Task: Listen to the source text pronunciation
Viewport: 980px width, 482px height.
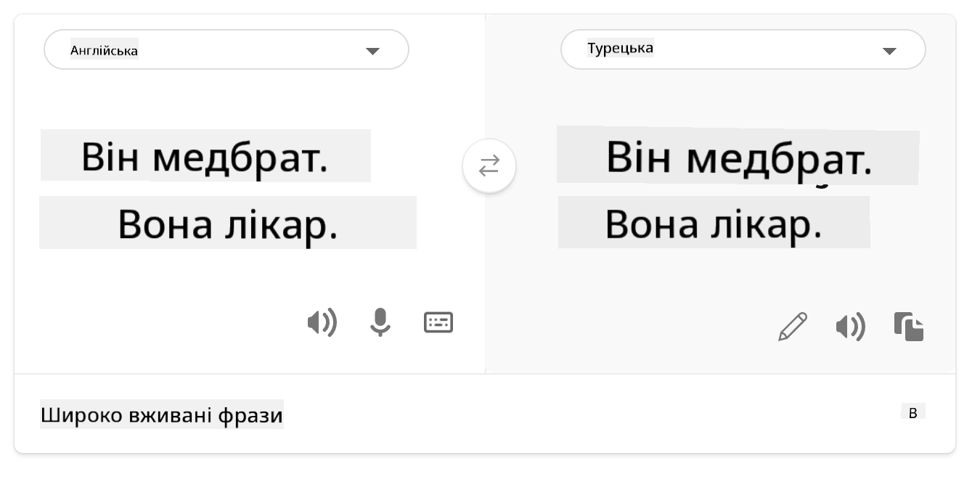Action: 322,322
